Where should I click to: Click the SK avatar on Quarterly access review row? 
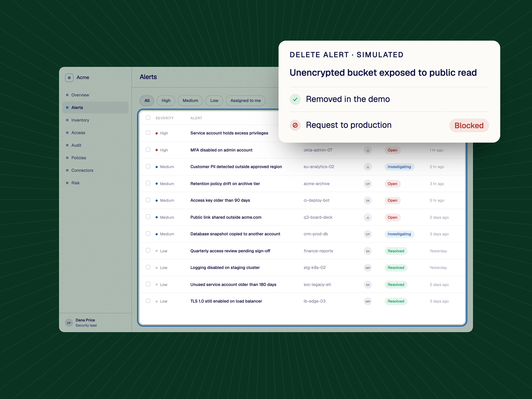click(x=368, y=251)
